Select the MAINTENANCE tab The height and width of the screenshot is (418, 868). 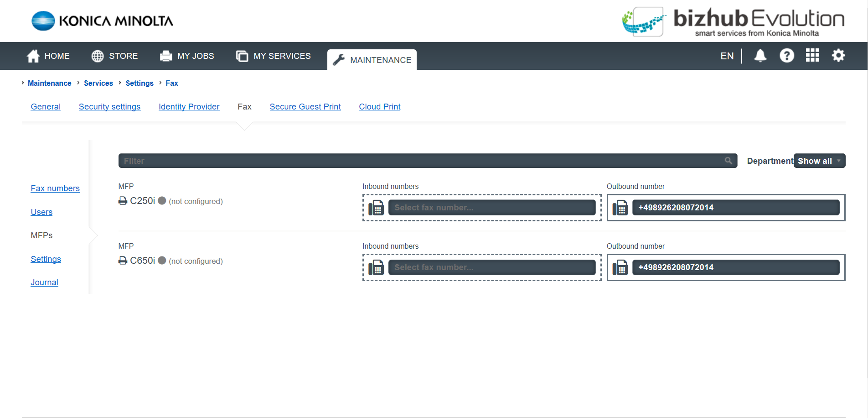(x=372, y=60)
